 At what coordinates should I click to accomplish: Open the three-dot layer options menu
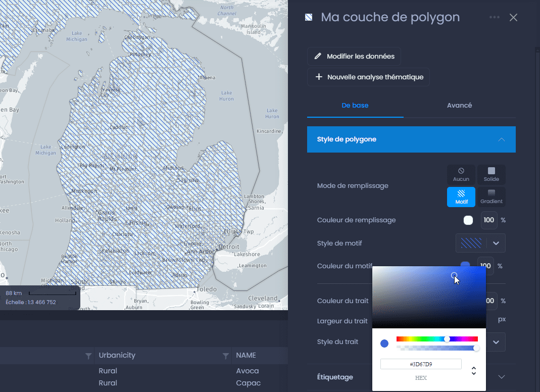coord(494,17)
